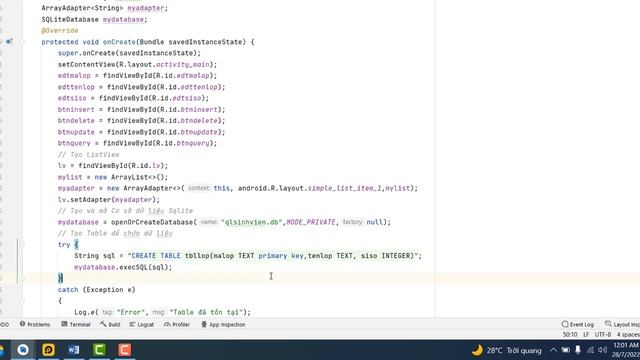Click the App Inspection icon

(204, 324)
